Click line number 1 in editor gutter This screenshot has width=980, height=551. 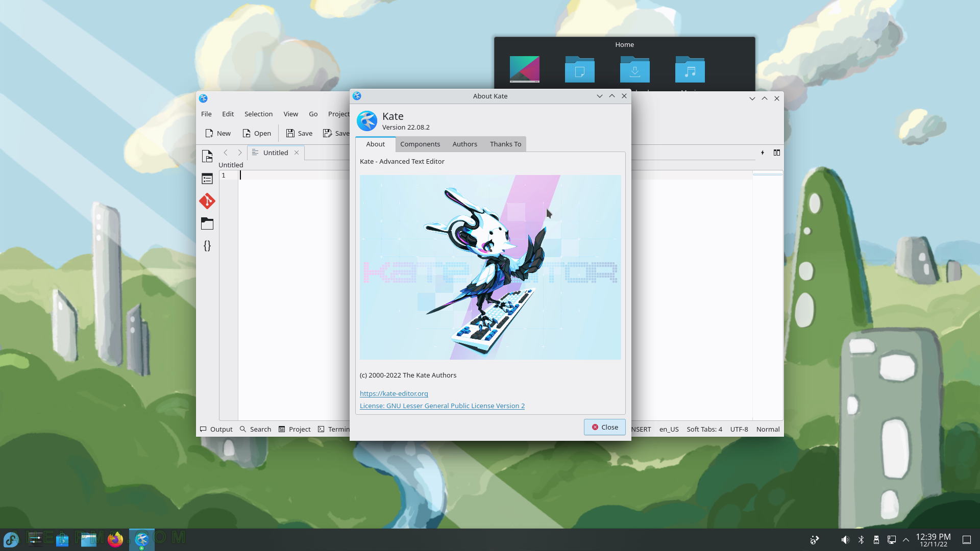point(224,175)
